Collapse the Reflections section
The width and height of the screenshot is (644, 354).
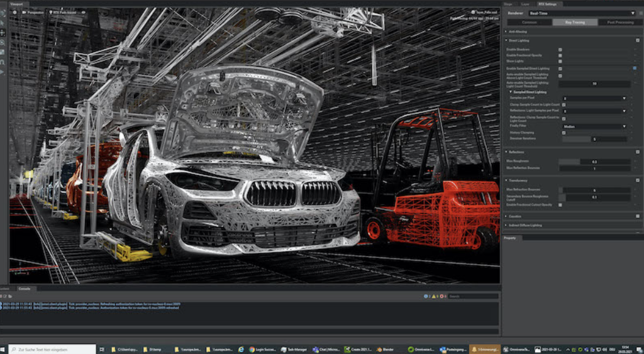tap(506, 152)
